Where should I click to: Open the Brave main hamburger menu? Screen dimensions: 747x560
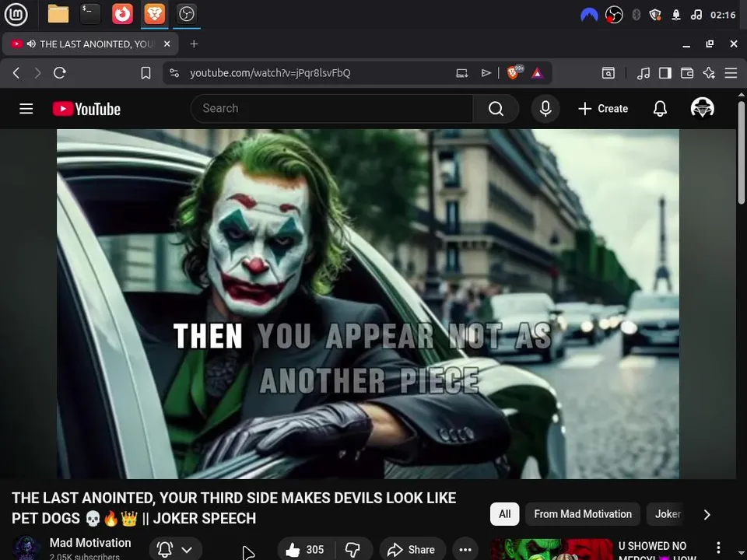(x=731, y=73)
